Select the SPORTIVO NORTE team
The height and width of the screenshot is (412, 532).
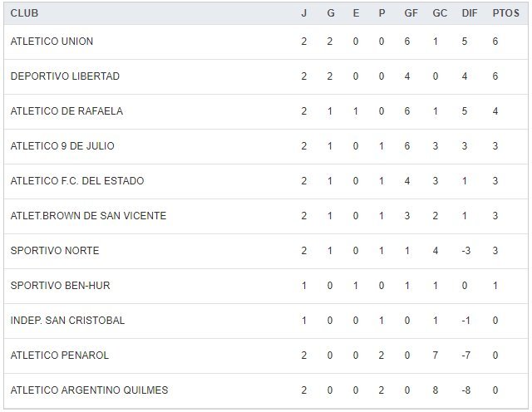point(52,251)
